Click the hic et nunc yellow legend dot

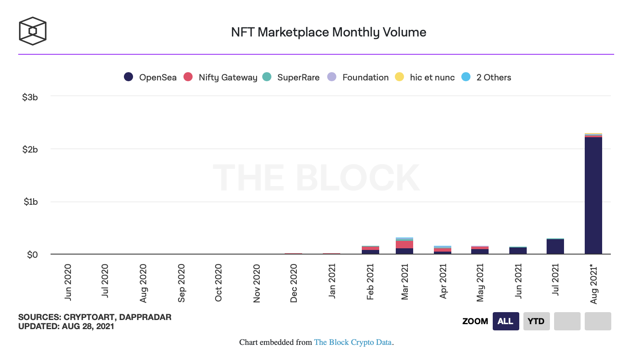point(399,77)
